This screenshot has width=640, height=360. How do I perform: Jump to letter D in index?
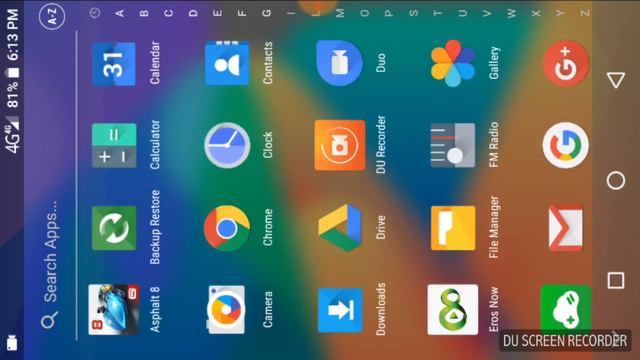[193, 13]
